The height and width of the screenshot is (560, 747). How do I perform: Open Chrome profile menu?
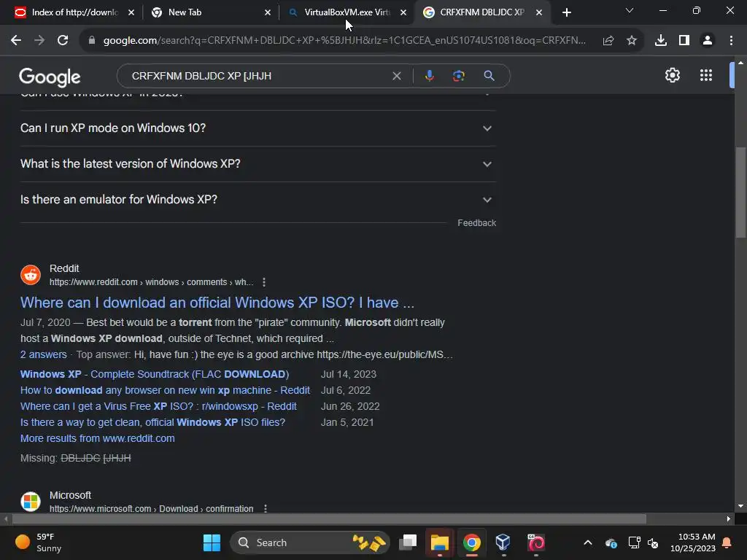tap(708, 41)
